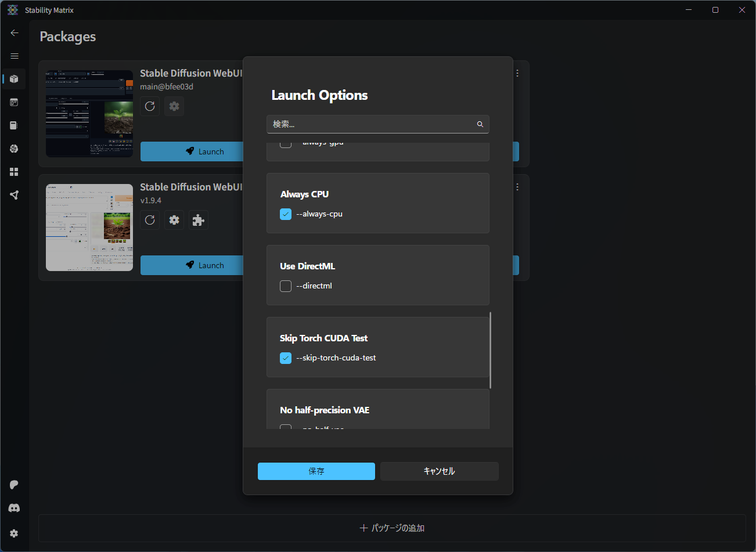Uncheck the --skip-torch-cuda-test option

[286, 358]
